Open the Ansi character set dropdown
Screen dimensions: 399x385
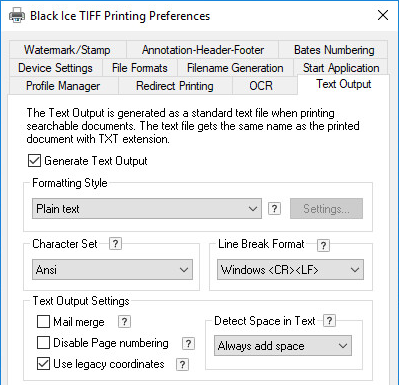pyautogui.click(x=112, y=269)
